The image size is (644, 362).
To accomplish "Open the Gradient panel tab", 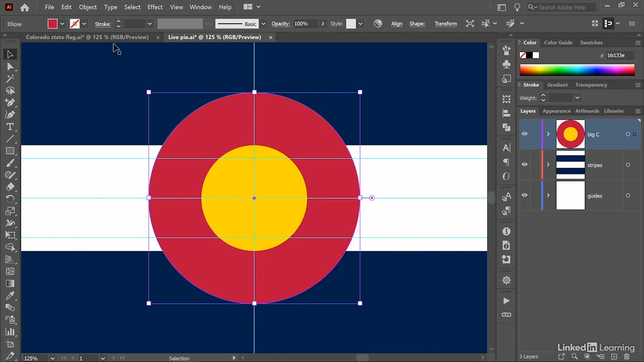I will [557, 85].
